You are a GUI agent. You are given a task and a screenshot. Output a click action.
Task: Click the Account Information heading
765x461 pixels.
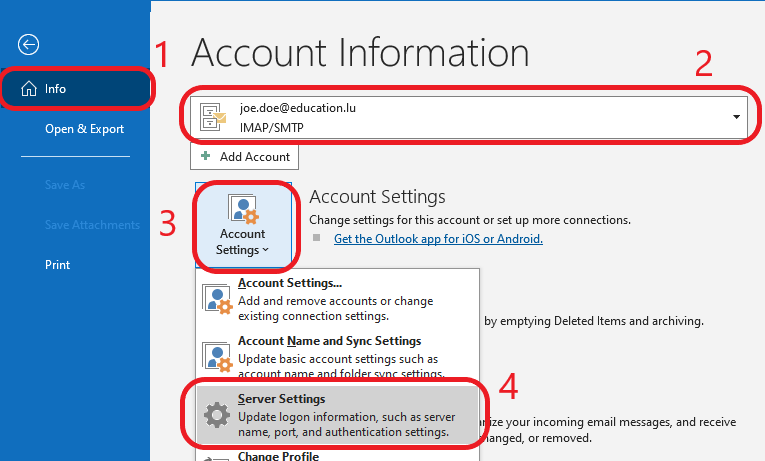tap(360, 53)
